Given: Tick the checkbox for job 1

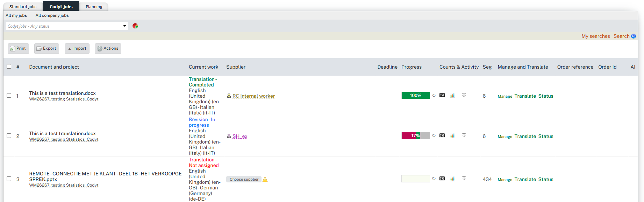Looking at the screenshot, I should pyautogui.click(x=9, y=95).
